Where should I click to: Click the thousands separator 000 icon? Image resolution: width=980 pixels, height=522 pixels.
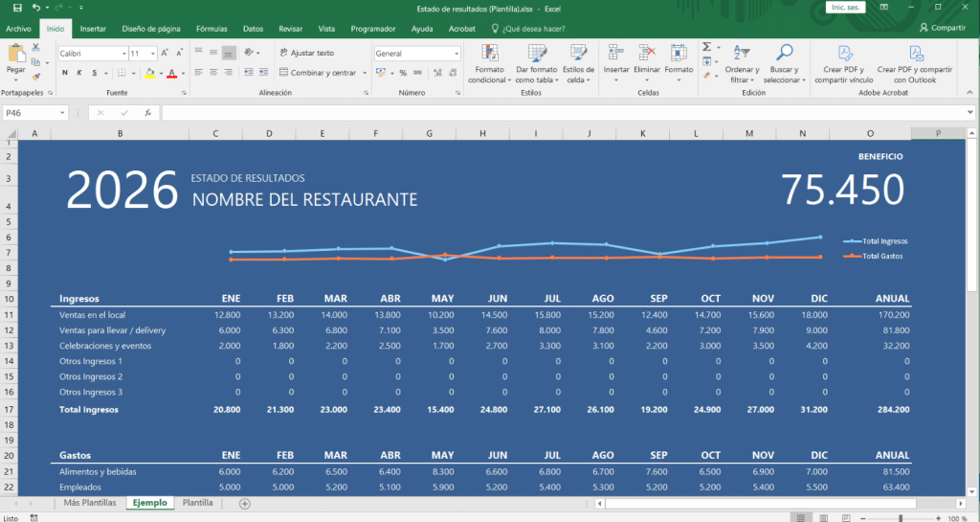pos(417,73)
